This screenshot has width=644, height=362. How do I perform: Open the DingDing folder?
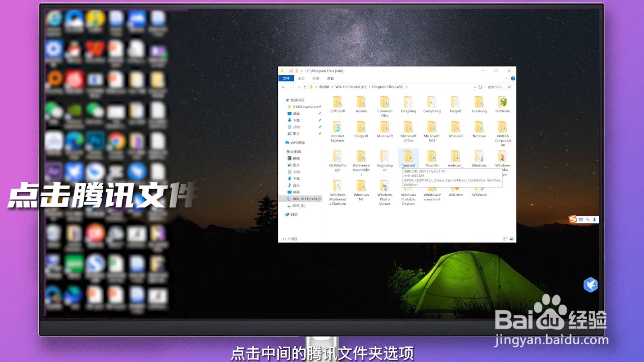408,105
